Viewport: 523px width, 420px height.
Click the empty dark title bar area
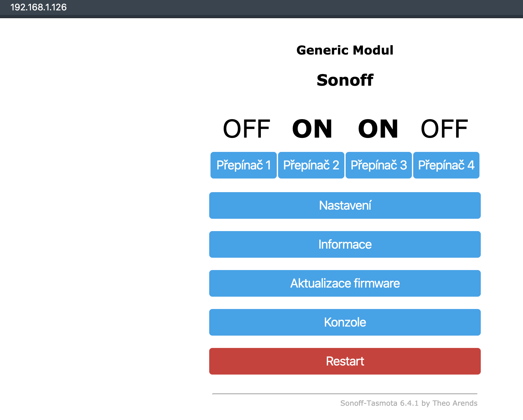click(x=292, y=8)
